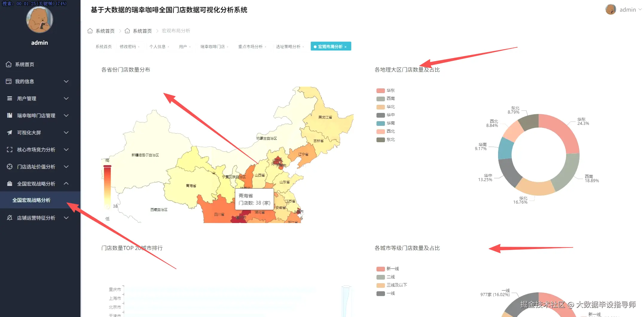Switch to the 个人信息 tab
This screenshot has width=644, height=317.
[x=157, y=47]
